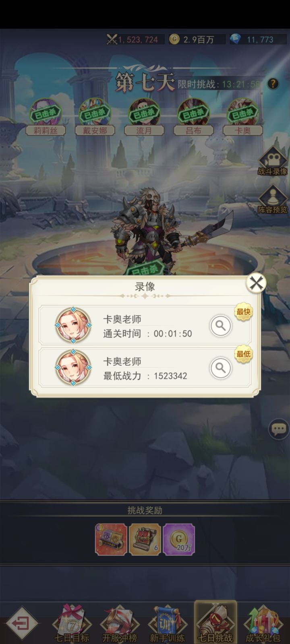The width and height of the screenshot is (290, 644).
Task: Tap the treasure scroll reward item
Action: click(145, 539)
